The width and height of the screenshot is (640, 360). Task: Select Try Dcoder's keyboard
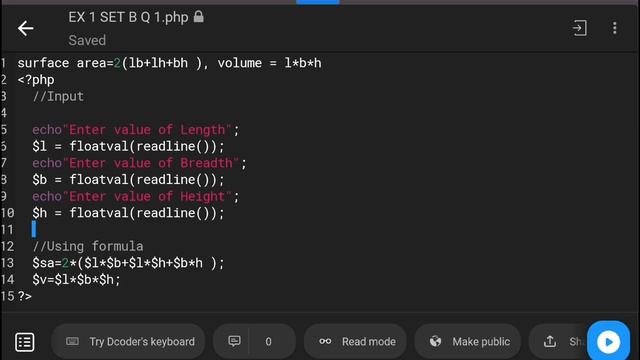point(128,341)
